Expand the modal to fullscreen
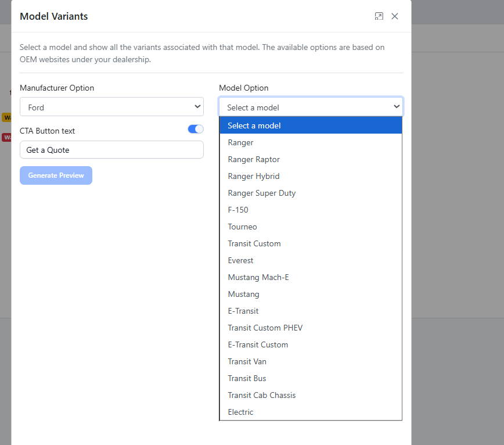Viewport: 504px width, 445px height. tap(379, 16)
